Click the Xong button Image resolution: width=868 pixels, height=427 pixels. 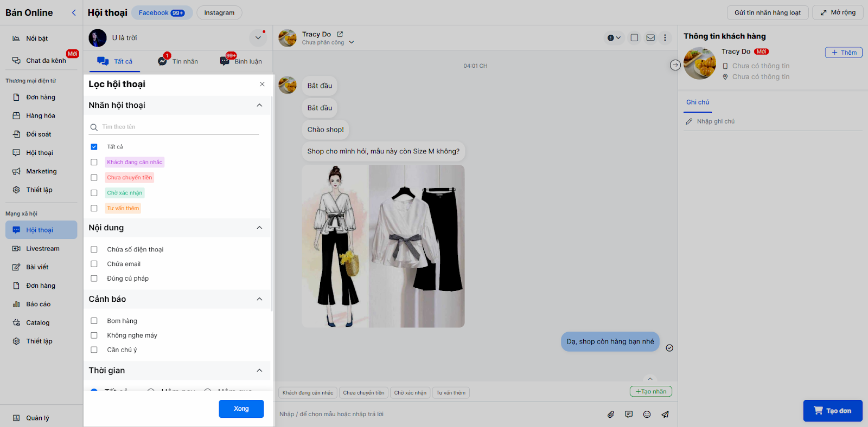tap(241, 409)
